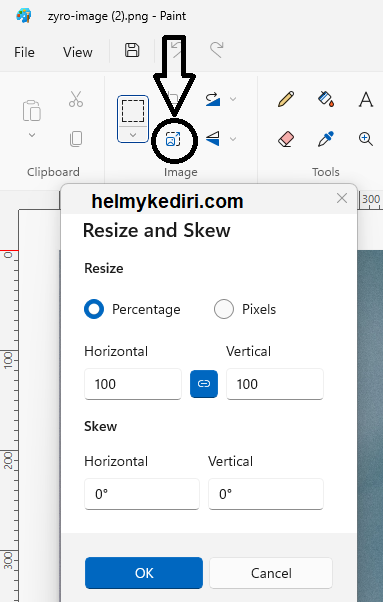Screen dimensions: 383x602
Task: Close the Resize and Skew dialog
Action: 342,198
